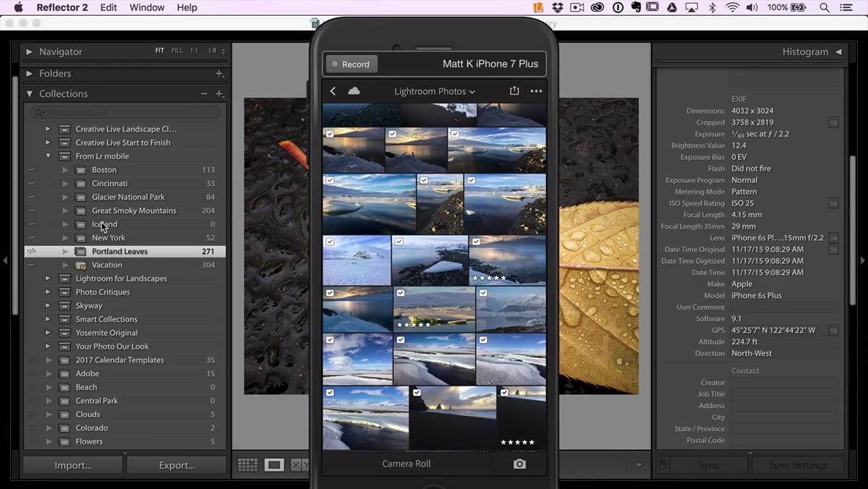Click the minus icon on Collections panel

click(204, 93)
